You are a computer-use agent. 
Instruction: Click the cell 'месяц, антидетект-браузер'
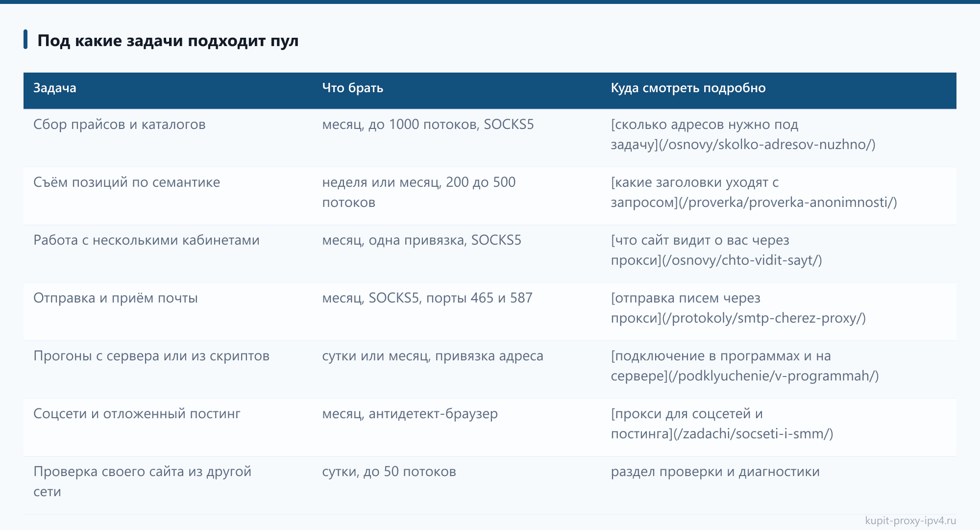point(456,427)
